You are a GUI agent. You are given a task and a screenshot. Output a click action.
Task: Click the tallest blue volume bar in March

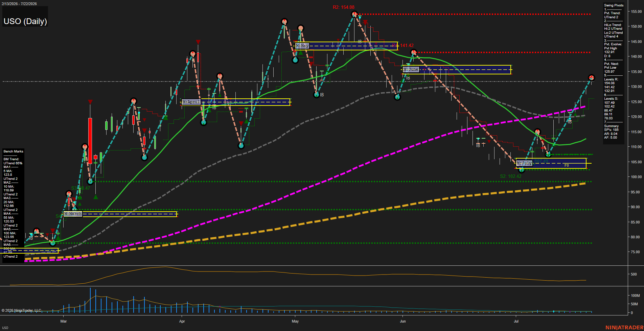90,300
